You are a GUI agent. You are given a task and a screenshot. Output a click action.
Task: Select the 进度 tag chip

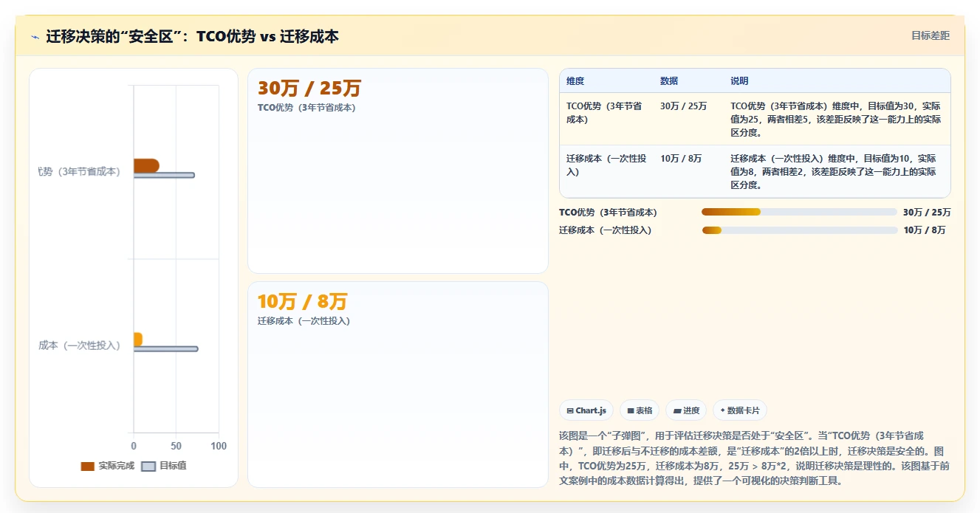[x=686, y=410]
